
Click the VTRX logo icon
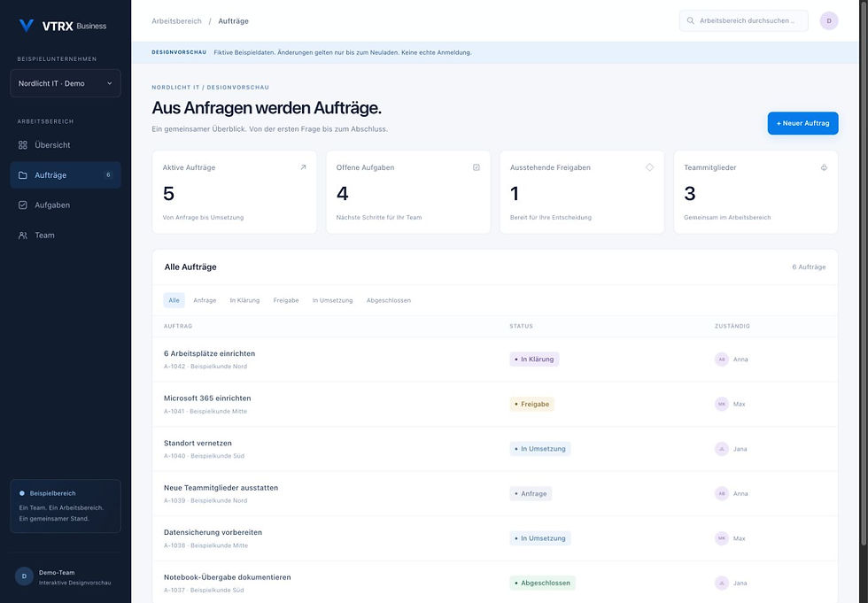[26, 26]
